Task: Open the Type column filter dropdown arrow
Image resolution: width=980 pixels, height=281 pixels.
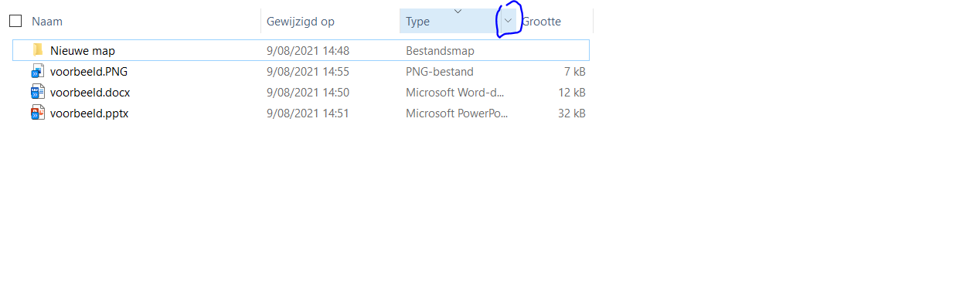Action: pyautogui.click(x=508, y=21)
